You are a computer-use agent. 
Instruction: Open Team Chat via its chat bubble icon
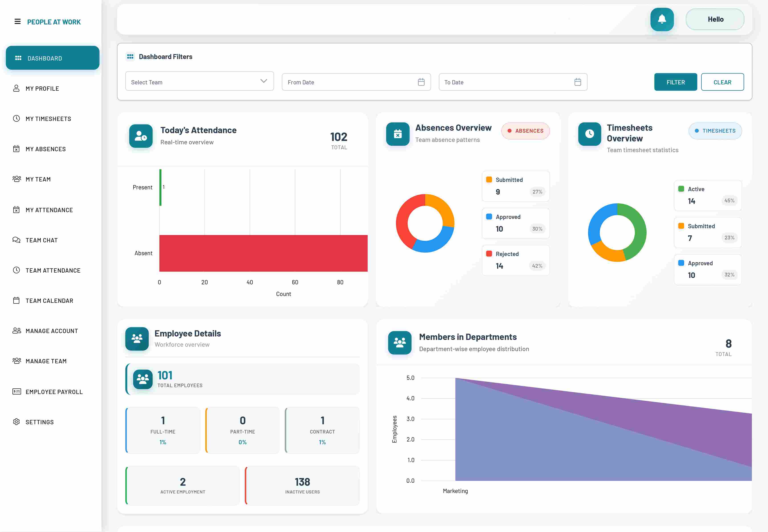click(x=17, y=240)
